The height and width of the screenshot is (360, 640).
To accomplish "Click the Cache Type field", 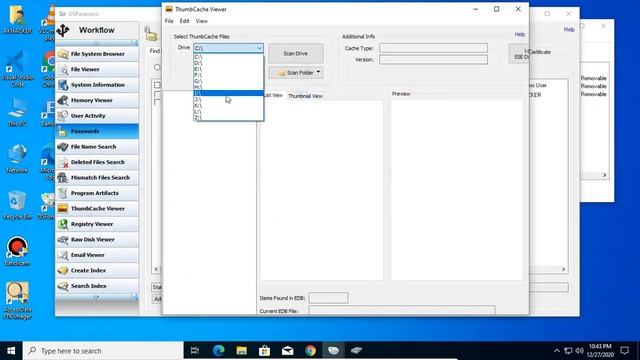I will coord(433,48).
